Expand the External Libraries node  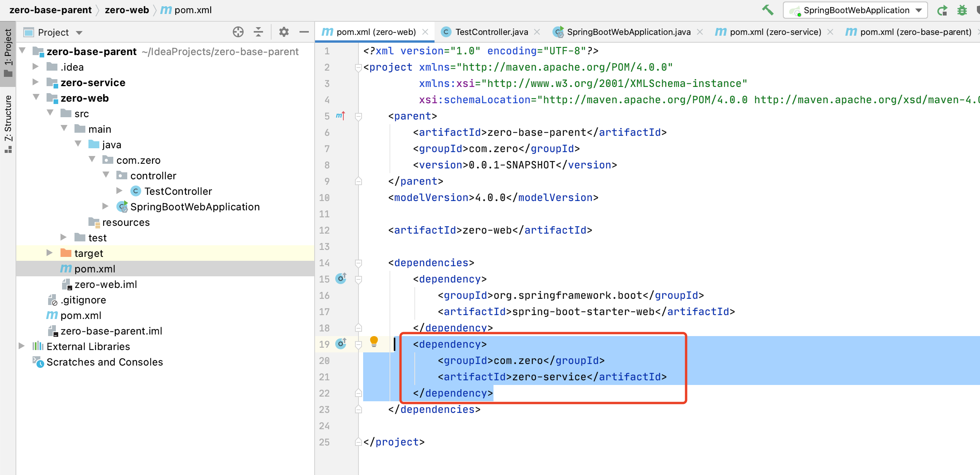[x=22, y=346]
